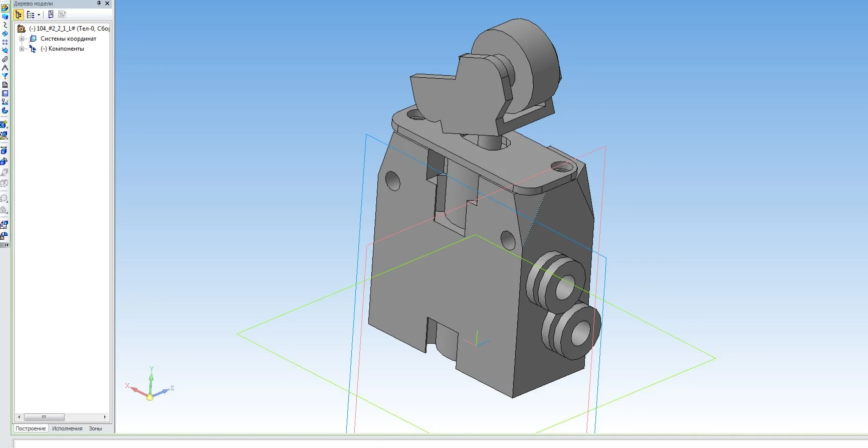Image resolution: width=868 pixels, height=448 pixels.
Task: Select the Системы координат tree item
Action: [68, 39]
